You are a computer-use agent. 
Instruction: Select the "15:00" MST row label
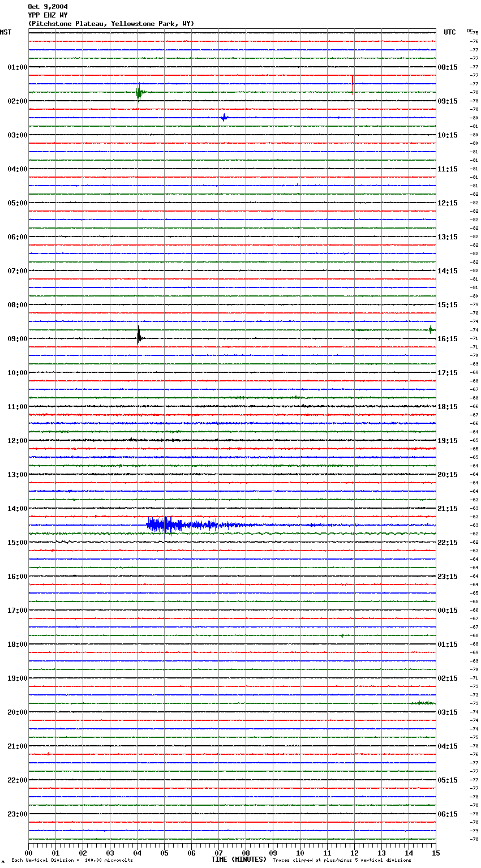[x=18, y=543]
